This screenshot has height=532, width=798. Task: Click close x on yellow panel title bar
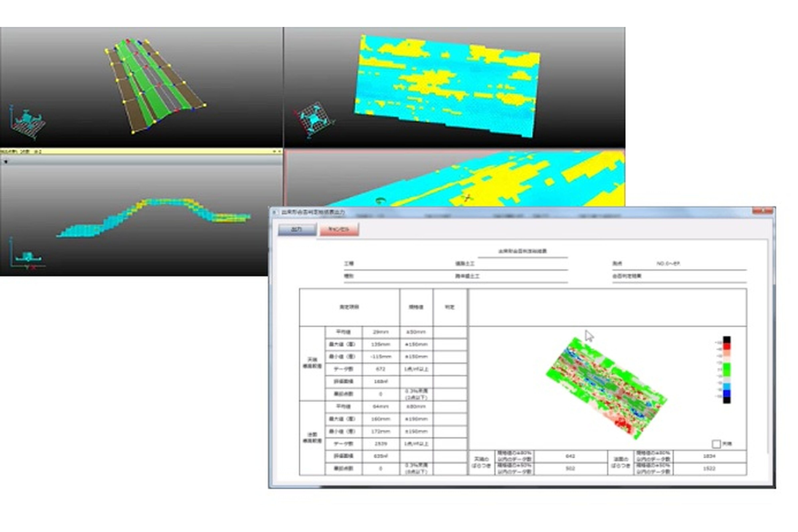[279, 152]
